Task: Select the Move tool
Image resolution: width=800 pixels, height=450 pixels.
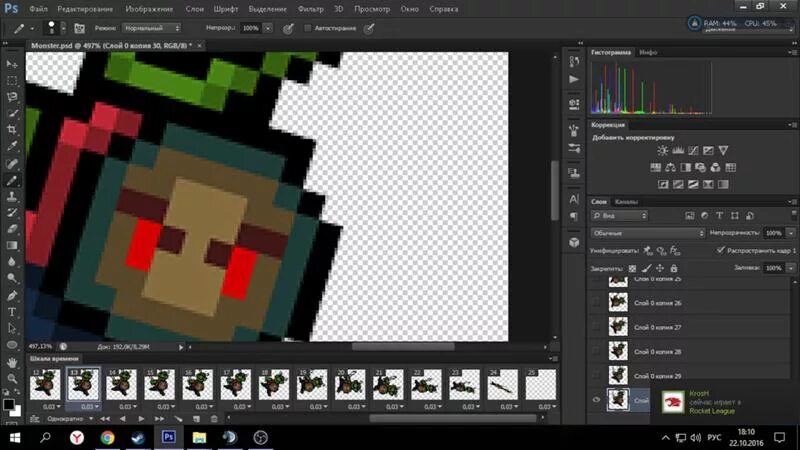Action: tap(12, 64)
